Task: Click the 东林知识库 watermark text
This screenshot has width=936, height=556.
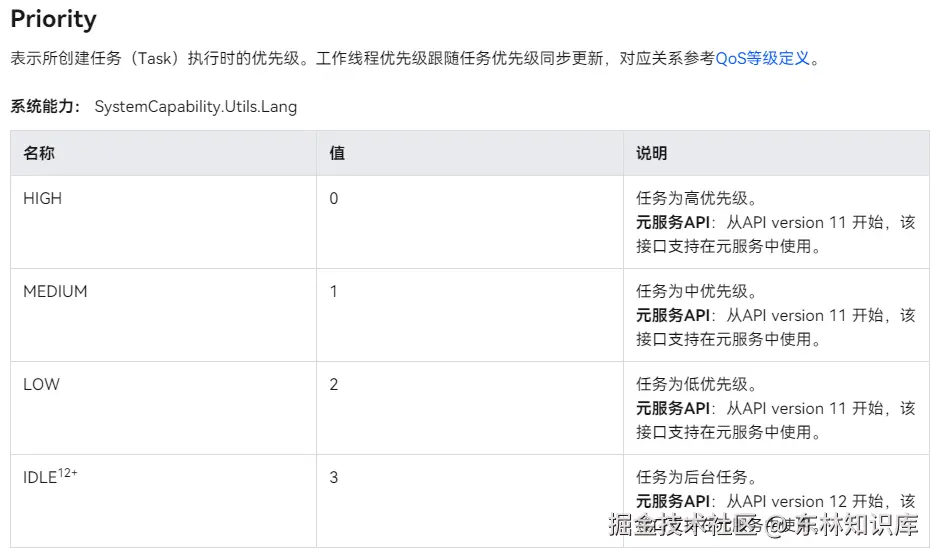Action: coord(865,525)
